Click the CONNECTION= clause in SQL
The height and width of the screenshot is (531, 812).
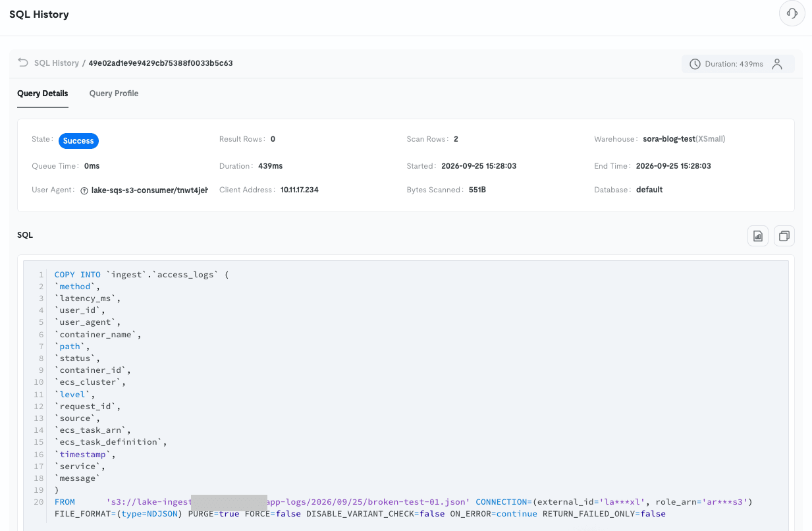click(614, 502)
